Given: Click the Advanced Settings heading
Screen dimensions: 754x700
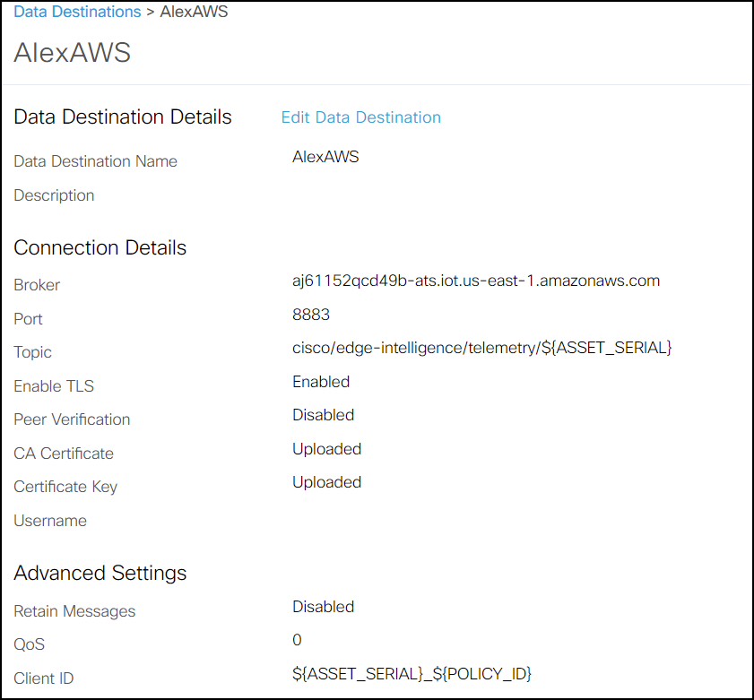Looking at the screenshot, I should click(x=100, y=573).
